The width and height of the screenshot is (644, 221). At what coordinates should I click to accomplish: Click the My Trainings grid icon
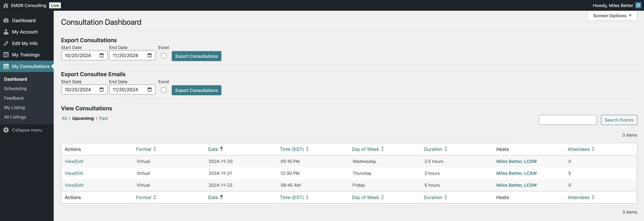point(6,55)
